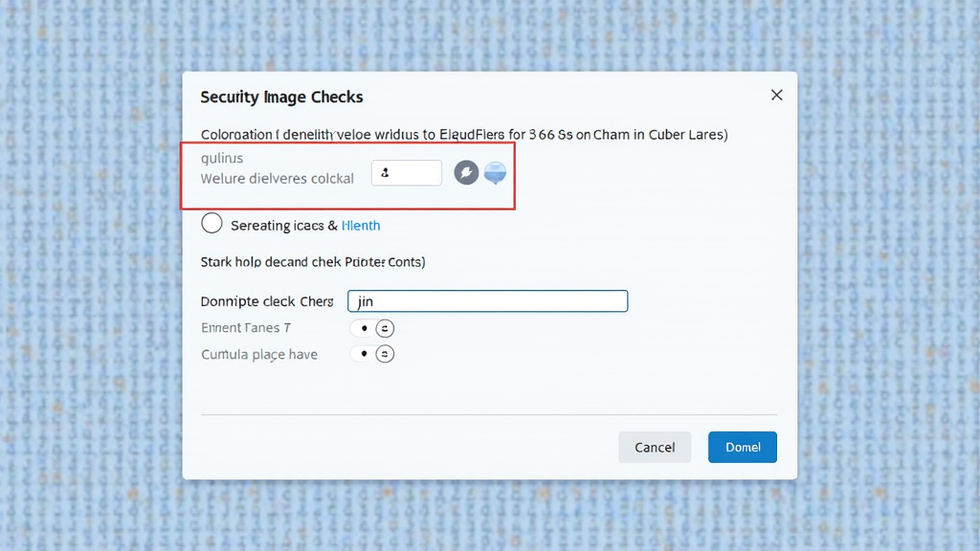Close the Security Image Checks dialog
The width and height of the screenshot is (980, 551).
click(776, 95)
